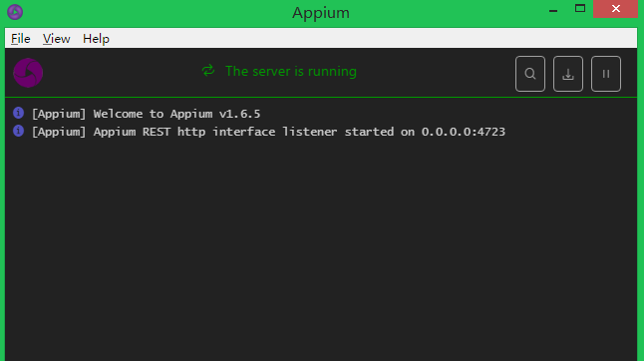Click the green server running refresh icon
644x361 pixels.
click(x=208, y=71)
